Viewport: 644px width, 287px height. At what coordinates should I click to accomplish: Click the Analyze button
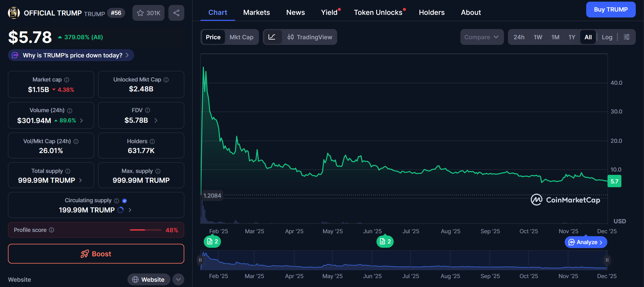(x=586, y=242)
